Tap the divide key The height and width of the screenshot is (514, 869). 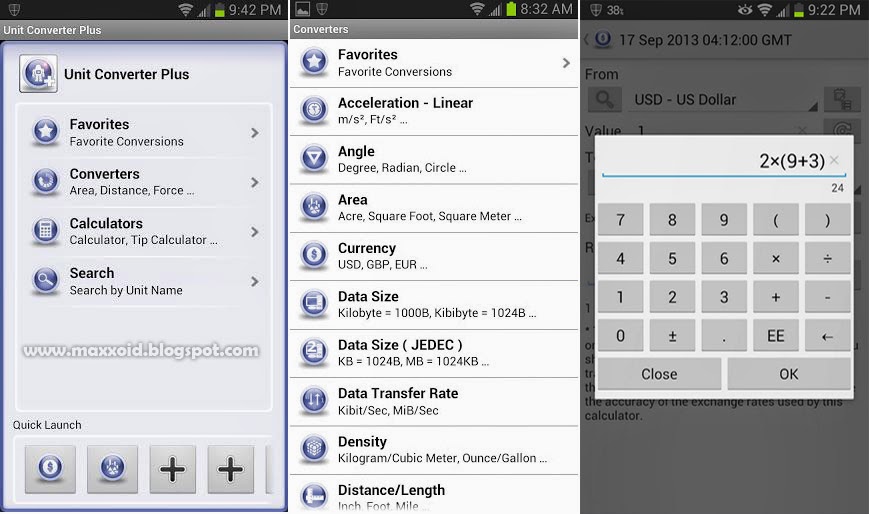pos(827,258)
